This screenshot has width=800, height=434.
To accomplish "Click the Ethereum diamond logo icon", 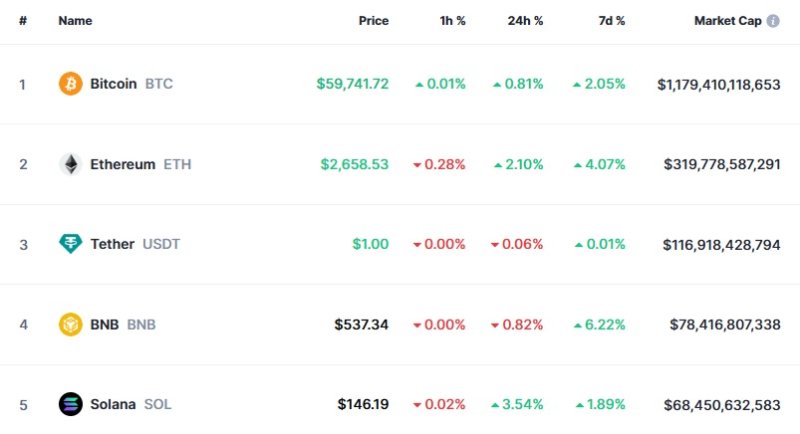I will 70,164.
